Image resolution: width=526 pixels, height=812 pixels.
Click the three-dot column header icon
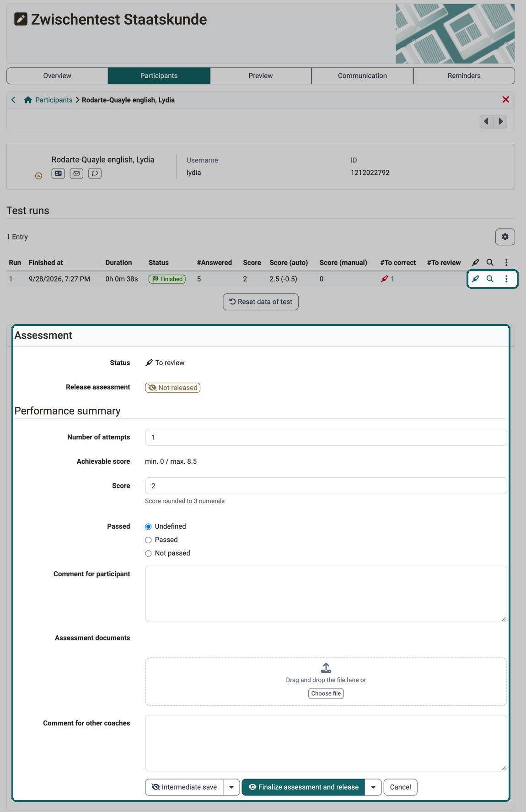(x=506, y=262)
